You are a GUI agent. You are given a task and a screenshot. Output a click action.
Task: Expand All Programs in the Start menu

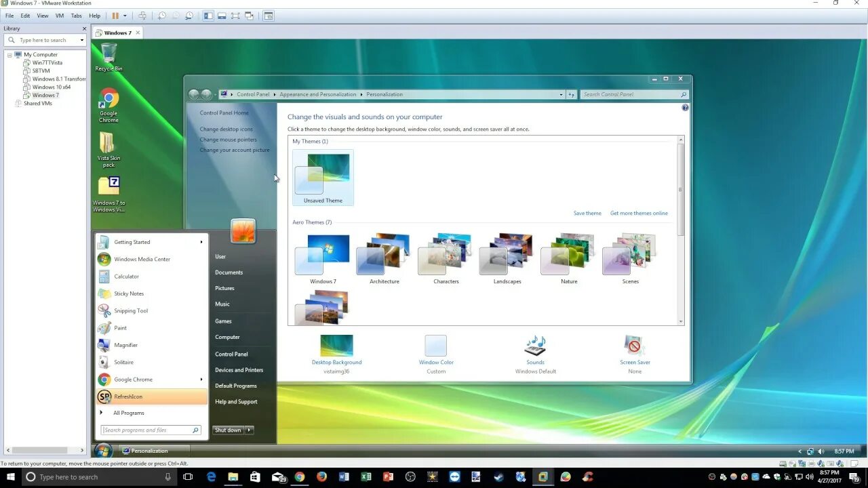(129, 413)
